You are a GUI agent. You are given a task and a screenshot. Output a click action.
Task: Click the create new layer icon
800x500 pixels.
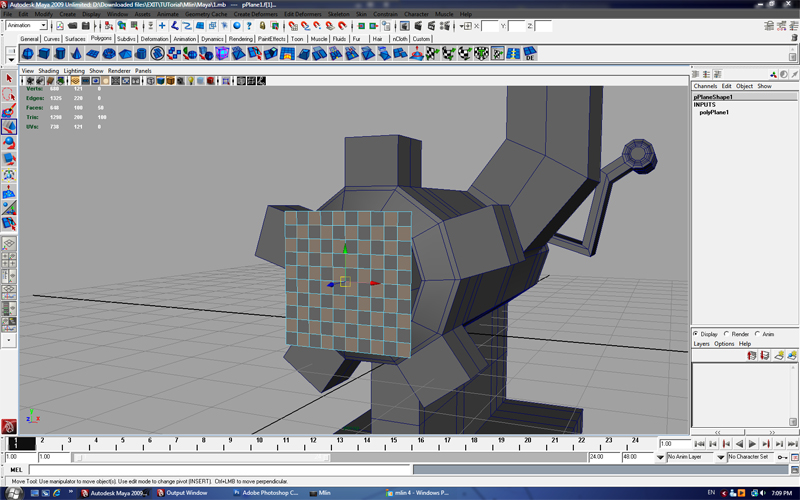pyautogui.click(x=778, y=355)
